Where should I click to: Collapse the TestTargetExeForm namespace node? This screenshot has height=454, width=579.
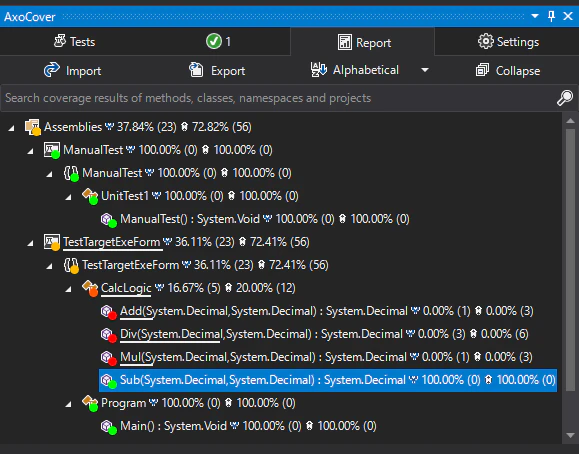pos(49,266)
